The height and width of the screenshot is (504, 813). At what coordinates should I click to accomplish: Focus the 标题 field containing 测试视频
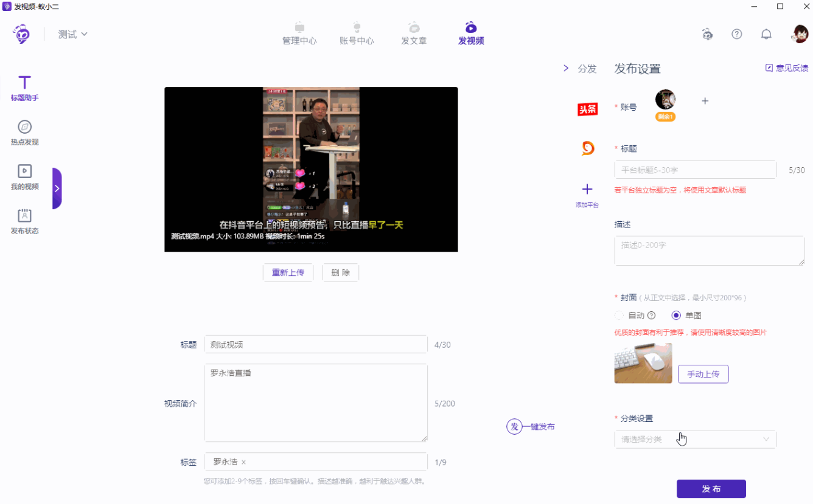(x=316, y=345)
